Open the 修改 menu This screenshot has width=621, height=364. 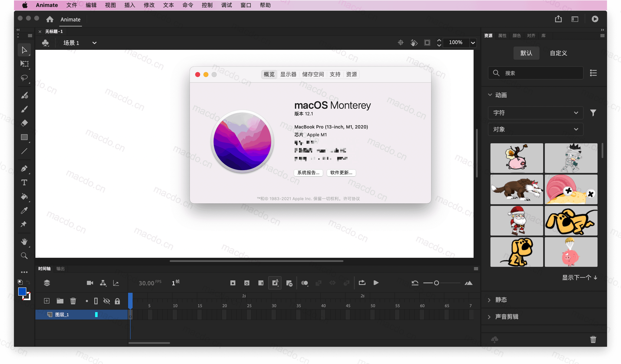tap(149, 5)
